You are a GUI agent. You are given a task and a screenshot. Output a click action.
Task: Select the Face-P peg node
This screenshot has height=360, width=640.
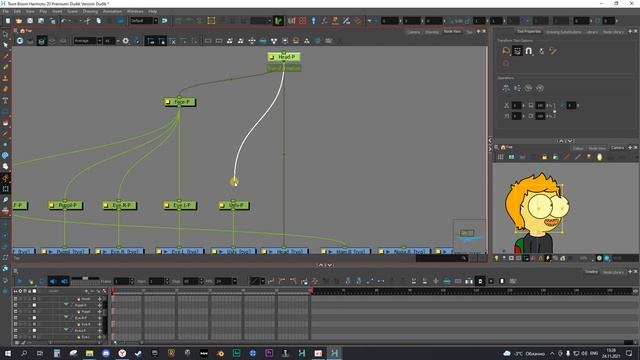click(180, 102)
